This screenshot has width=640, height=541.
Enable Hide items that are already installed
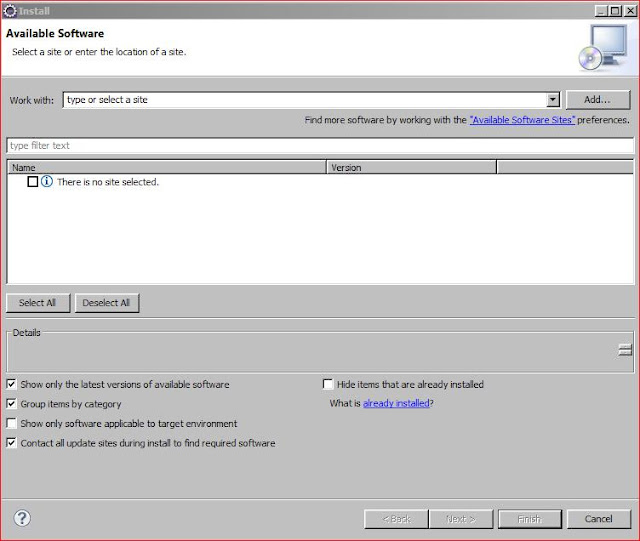327,384
